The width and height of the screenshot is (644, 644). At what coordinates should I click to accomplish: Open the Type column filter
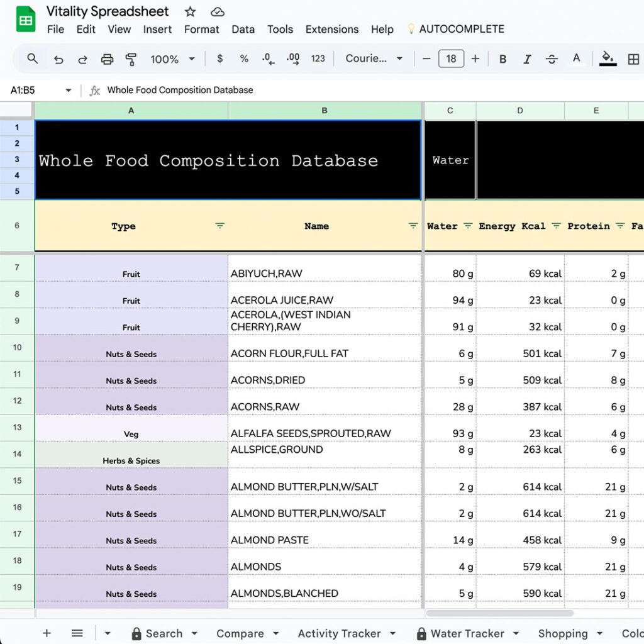click(x=219, y=226)
